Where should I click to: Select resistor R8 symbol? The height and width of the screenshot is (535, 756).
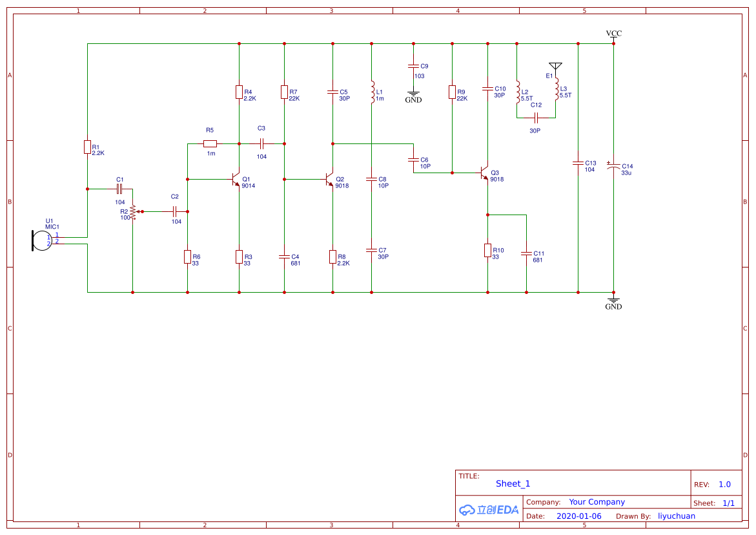[332, 257]
